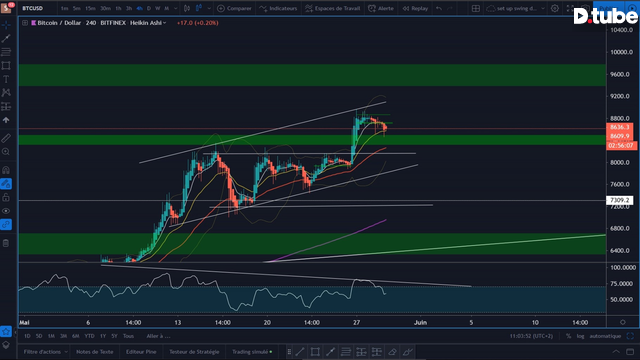Select the trend line drawing tool

[6, 38]
